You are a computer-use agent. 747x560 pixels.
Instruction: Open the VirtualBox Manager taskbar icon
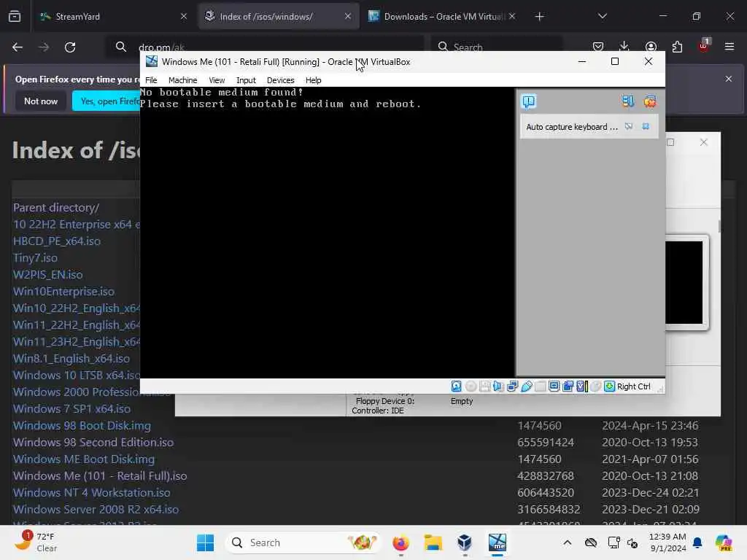(465, 542)
